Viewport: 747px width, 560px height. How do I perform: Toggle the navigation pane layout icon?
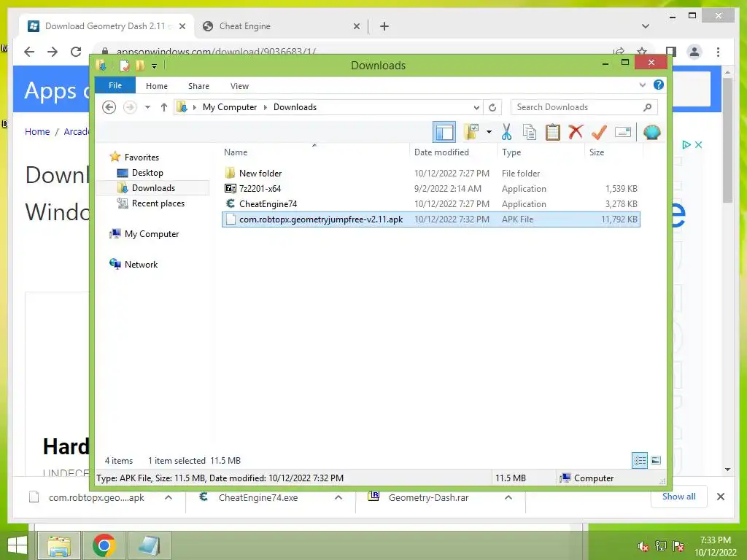[444, 132]
